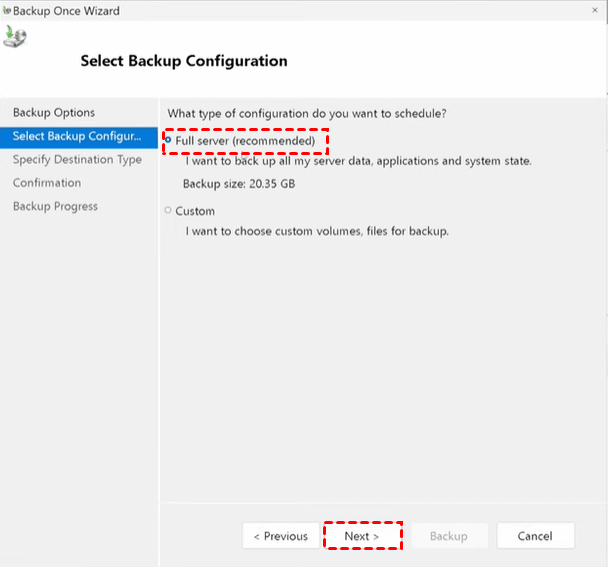
Task: Click the custom volumes description text
Action: (317, 231)
